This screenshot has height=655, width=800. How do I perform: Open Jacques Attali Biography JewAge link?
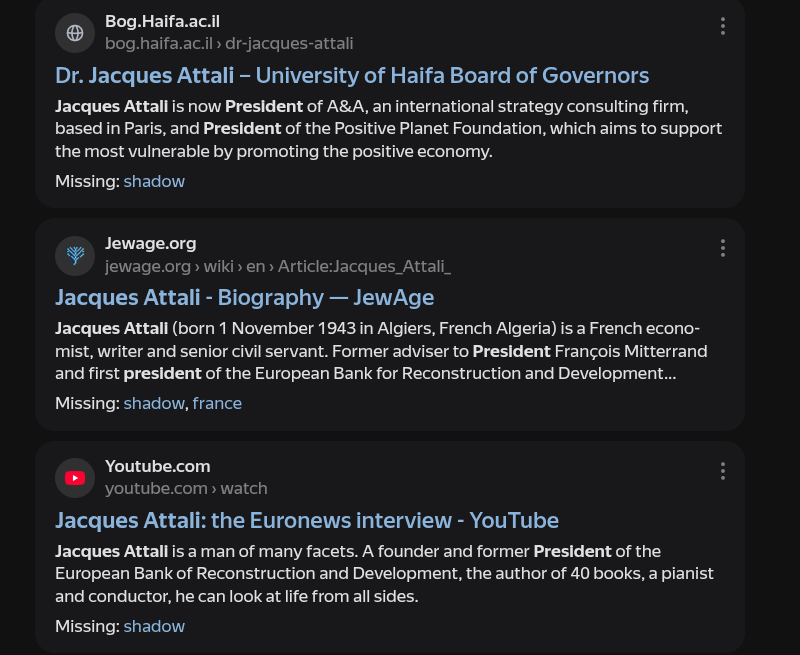point(244,297)
